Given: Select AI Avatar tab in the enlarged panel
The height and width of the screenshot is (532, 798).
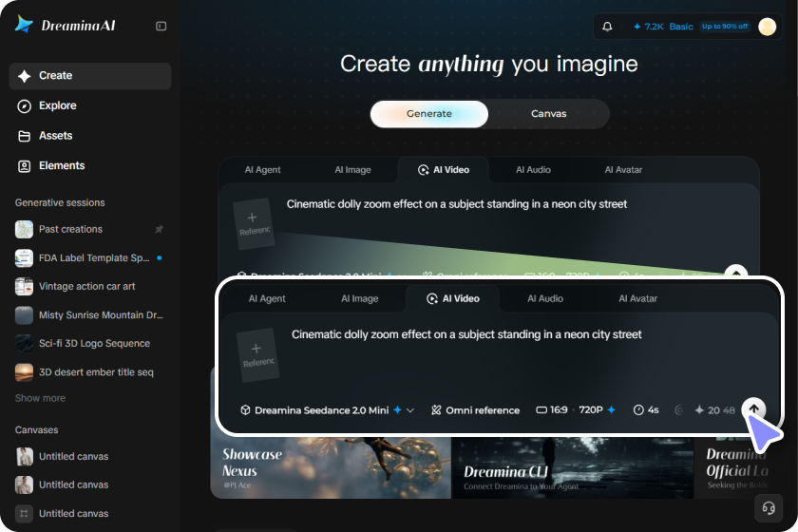Looking at the screenshot, I should pos(637,299).
